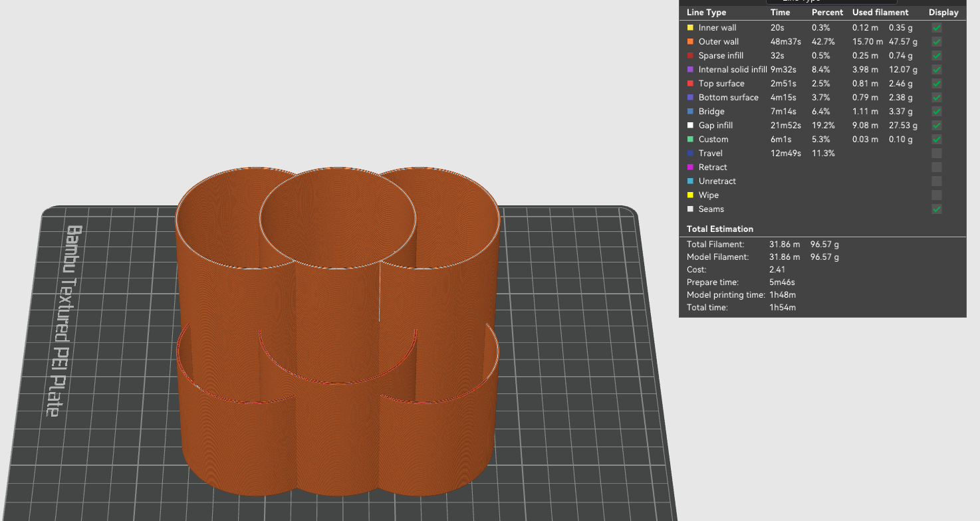Viewport: 980px width, 521px height.
Task: Toggle Seams display checkbox
Action: pos(936,209)
